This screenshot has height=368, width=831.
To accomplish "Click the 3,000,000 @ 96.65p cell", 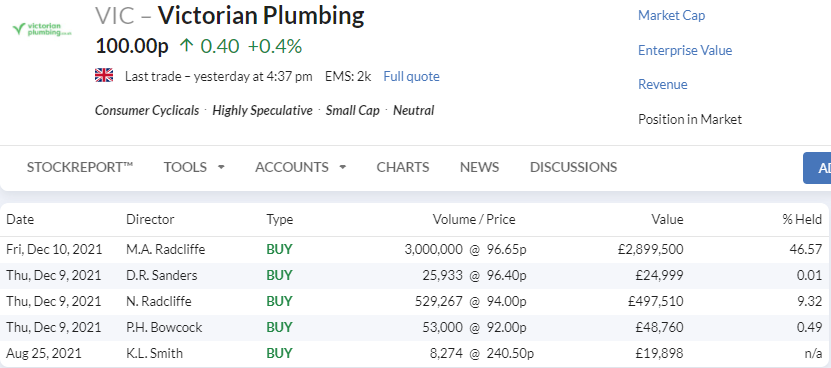I will (465, 249).
